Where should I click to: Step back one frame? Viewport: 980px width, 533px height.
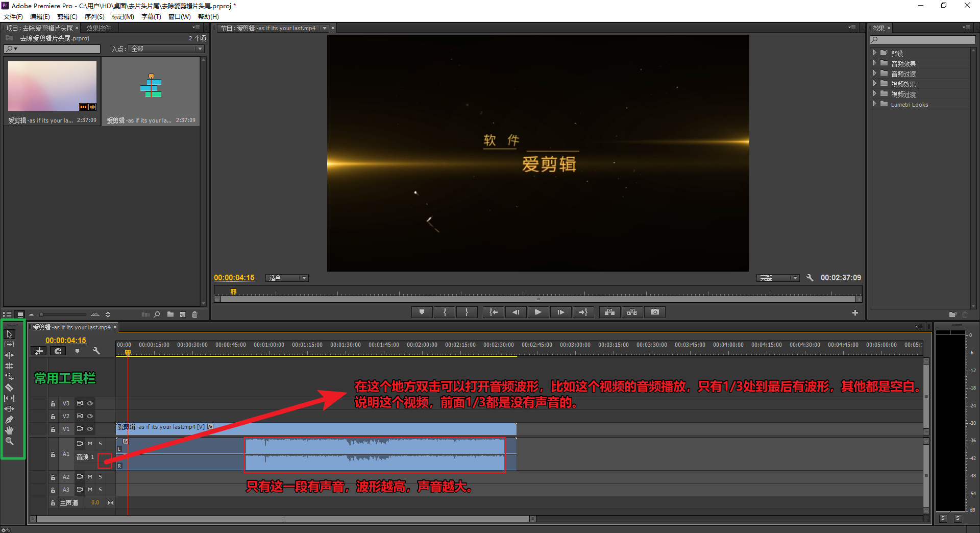(516, 312)
